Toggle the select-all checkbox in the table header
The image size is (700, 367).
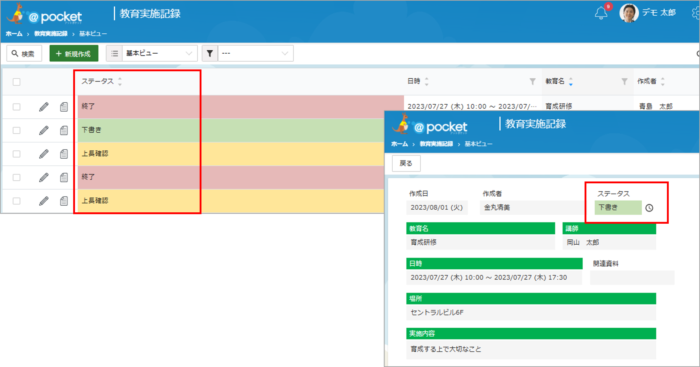click(x=17, y=82)
